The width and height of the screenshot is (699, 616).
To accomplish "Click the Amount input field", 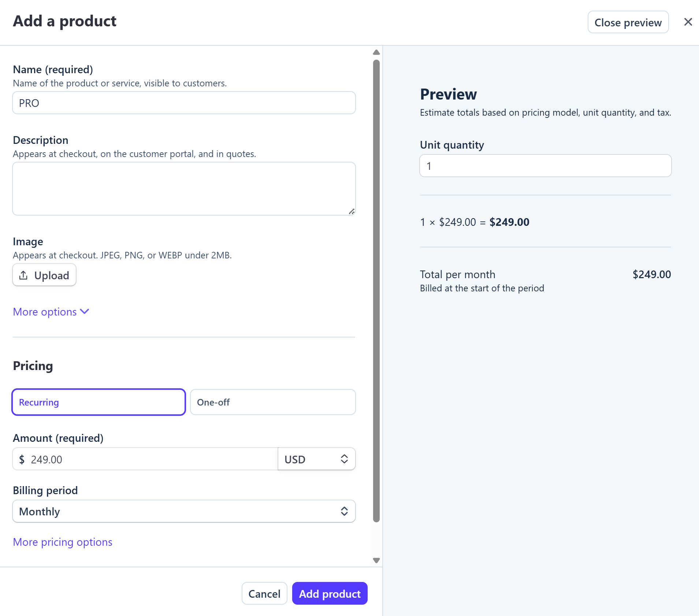I will (145, 459).
